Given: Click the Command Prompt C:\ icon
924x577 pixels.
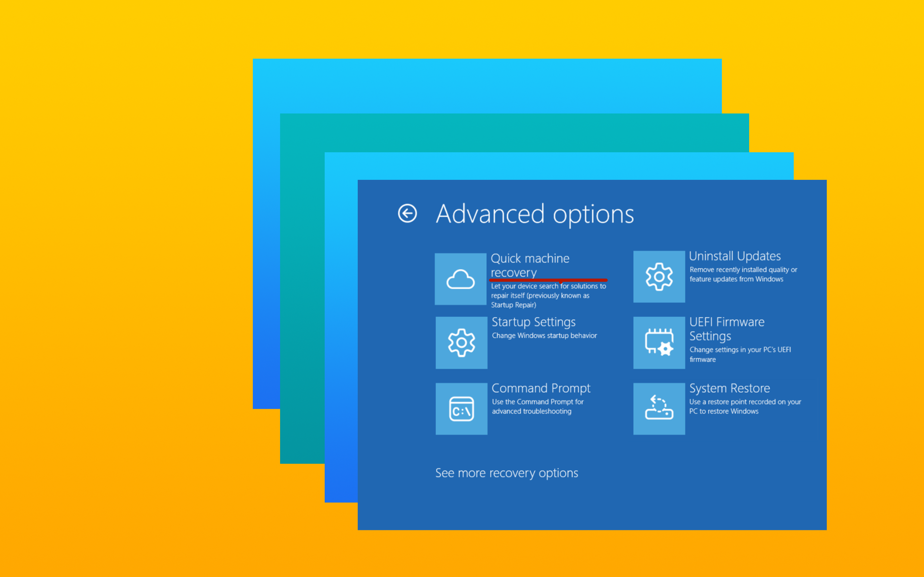Looking at the screenshot, I should click(461, 409).
